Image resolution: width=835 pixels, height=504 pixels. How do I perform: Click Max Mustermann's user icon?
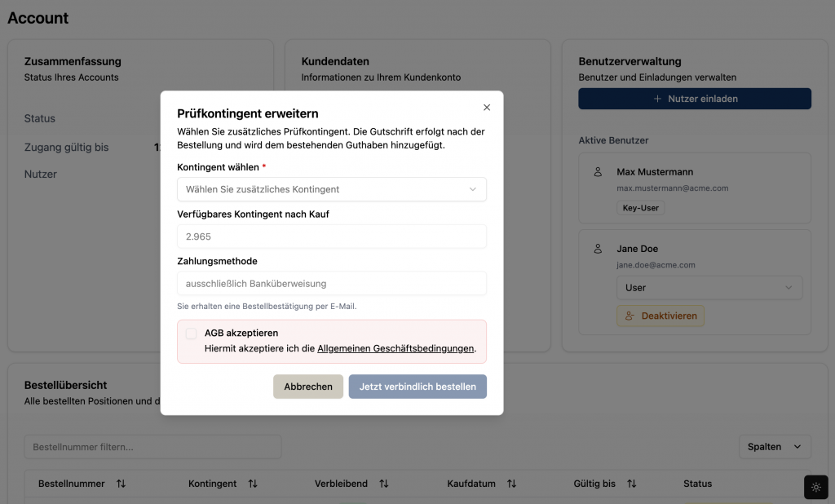(598, 172)
